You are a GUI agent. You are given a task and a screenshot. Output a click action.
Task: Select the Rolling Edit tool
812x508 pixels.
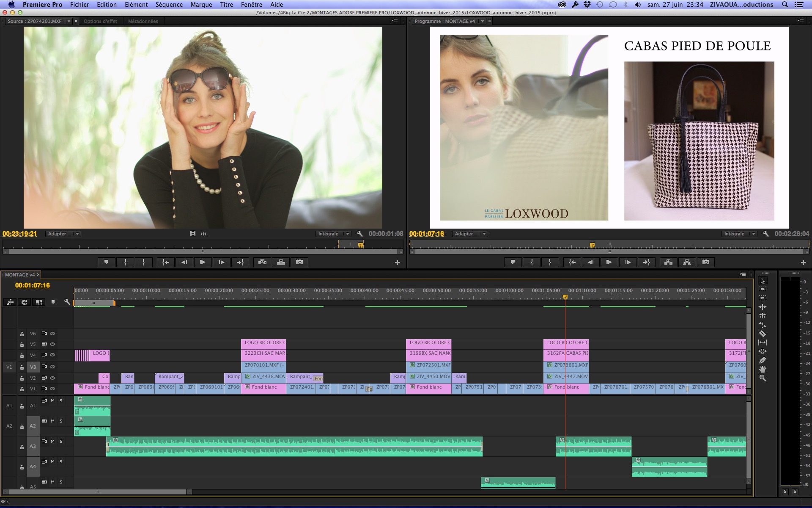tap(763, 316)
